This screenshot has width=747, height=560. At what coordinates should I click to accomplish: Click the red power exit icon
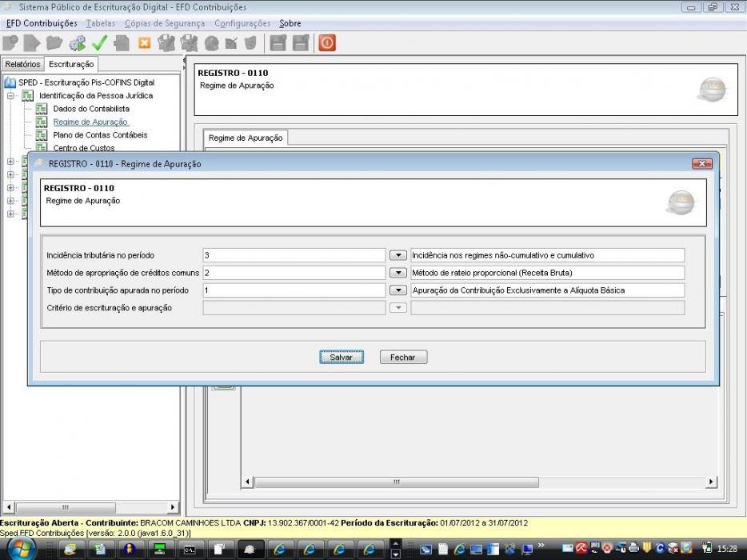pos(327,43)
